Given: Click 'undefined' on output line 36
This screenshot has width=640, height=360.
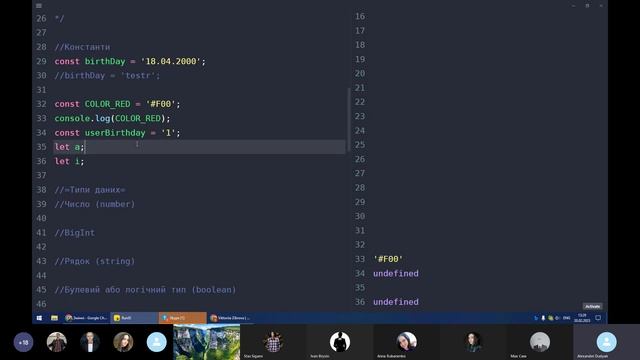Looking at the screenshot, I should (396, 302).
